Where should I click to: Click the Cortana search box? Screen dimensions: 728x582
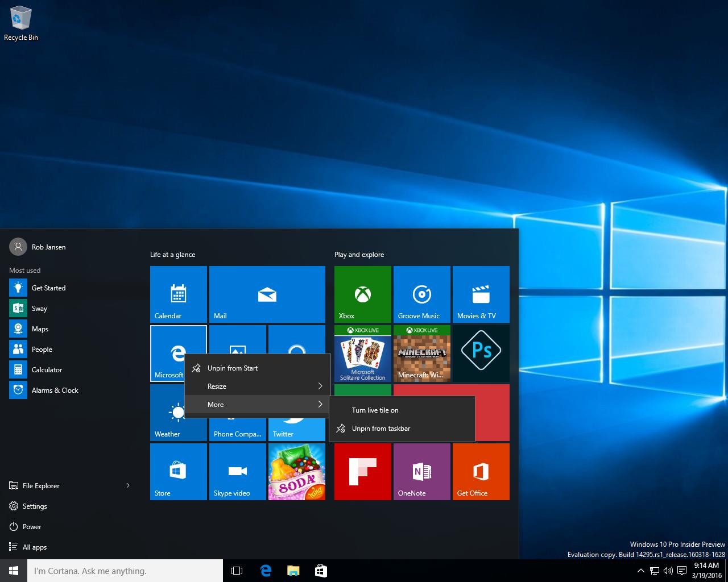pos(125,571)
